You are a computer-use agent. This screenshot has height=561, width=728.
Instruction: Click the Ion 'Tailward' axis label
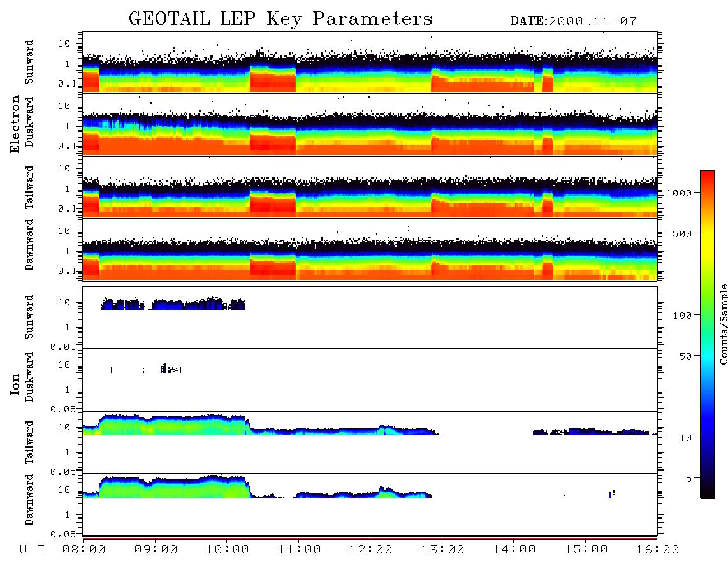29,442
